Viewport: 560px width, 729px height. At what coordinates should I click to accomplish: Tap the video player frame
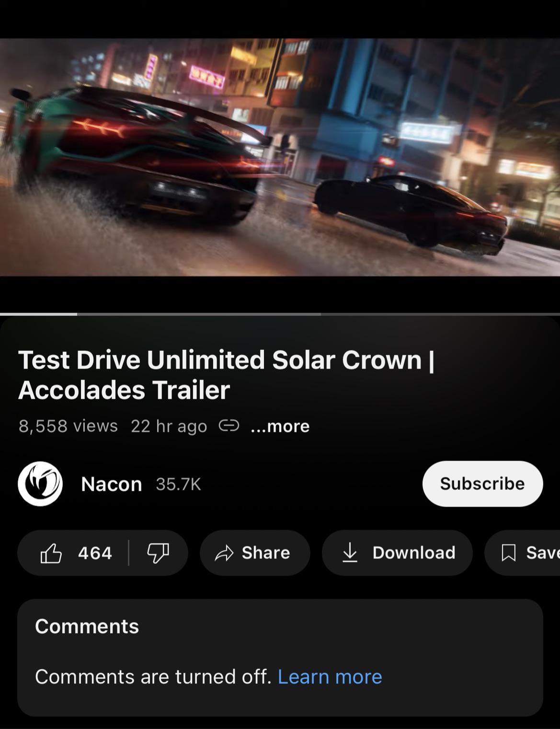280,157
